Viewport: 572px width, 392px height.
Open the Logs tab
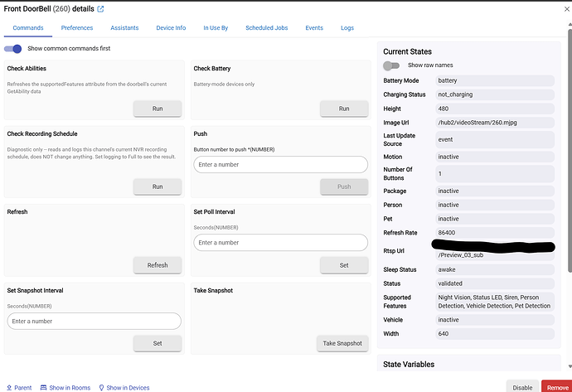pyautogui.click(x=347, y=27)
